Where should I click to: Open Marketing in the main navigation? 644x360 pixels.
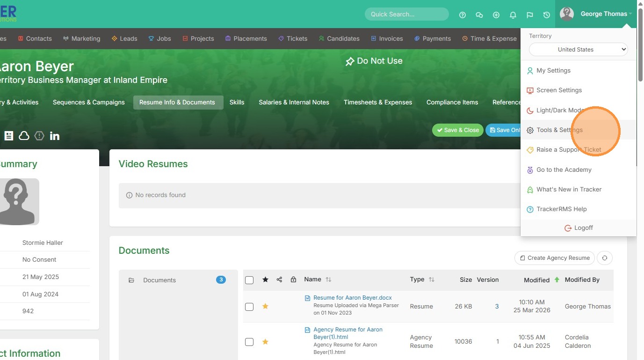click(82, 39)
